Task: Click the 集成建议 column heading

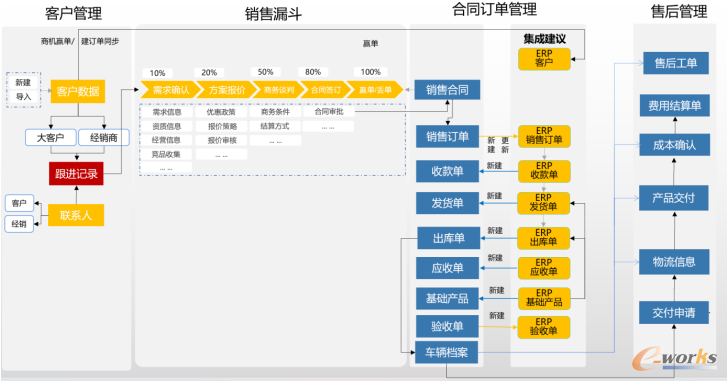Action: pos(544,39)
